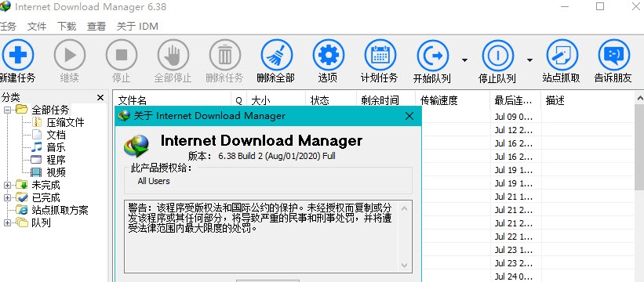Open the 任务 menu
The width and height of the screenshot is (644, 282).
(x=7, y=26)
